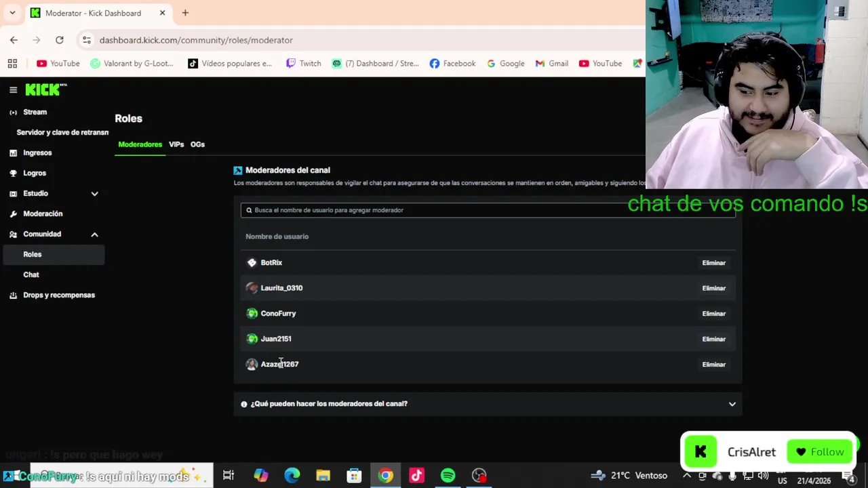Viewport: 868px width, 488px height.
Task: Click the Nombre de usuario column header
Action: point(277,237)
